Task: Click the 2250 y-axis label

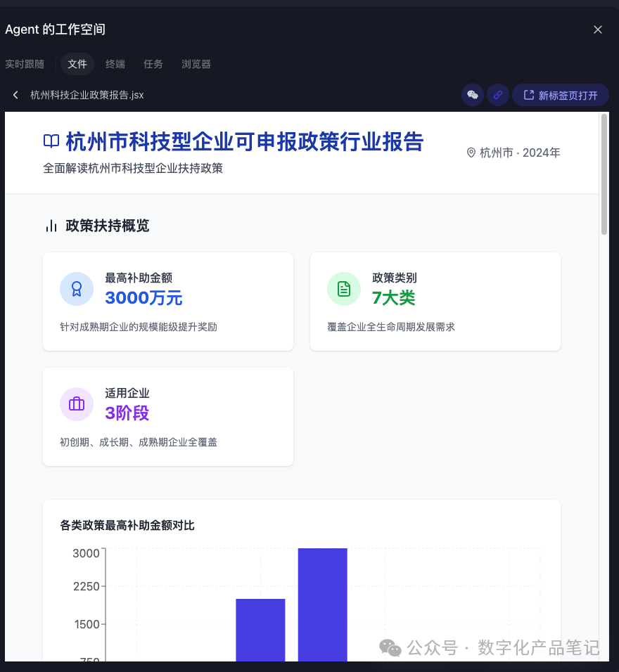Action: pos(86,586)
